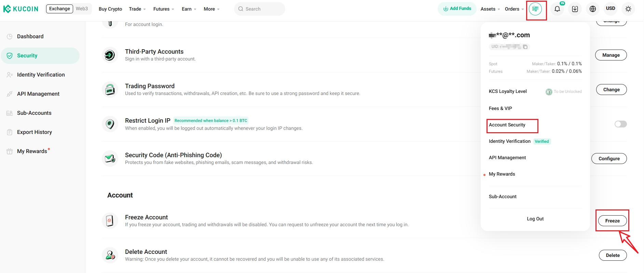The height and width of the screenshot is (273, 644).
Task: Click the Freeze Account icon
Action: [110, 220]
